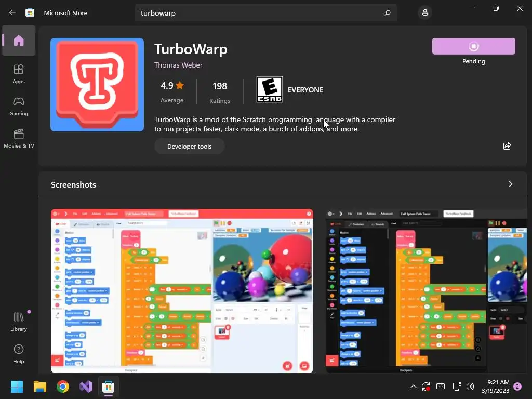Open the user account profile icon

(425, 13)
